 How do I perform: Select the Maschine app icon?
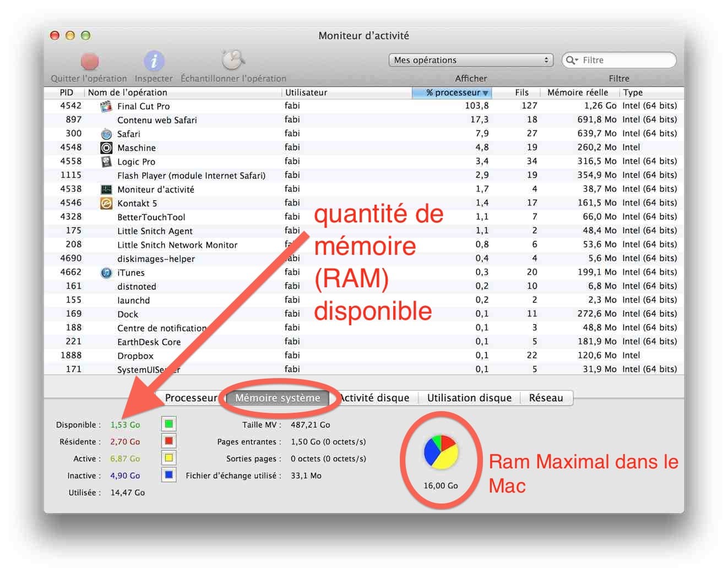coord(106,147)
